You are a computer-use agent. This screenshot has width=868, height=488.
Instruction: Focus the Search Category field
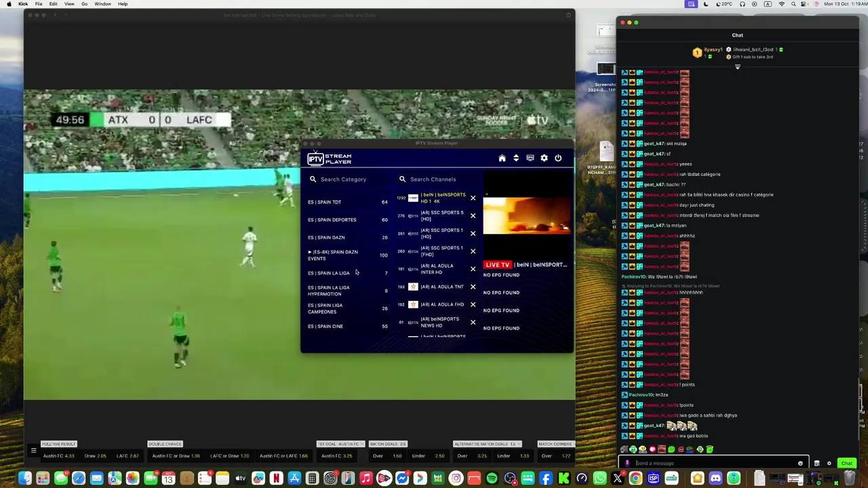tap(349, 179)
